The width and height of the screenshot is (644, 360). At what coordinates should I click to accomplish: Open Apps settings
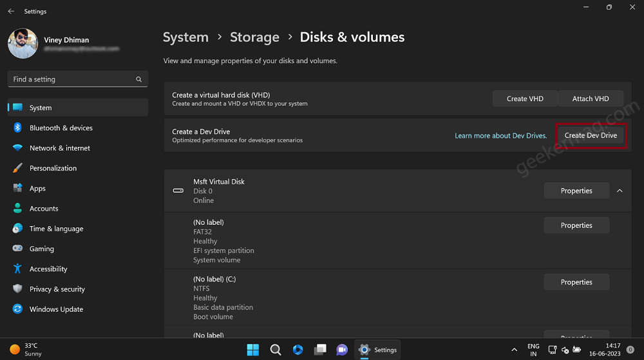pyautogui.click(x=78, y=188)
